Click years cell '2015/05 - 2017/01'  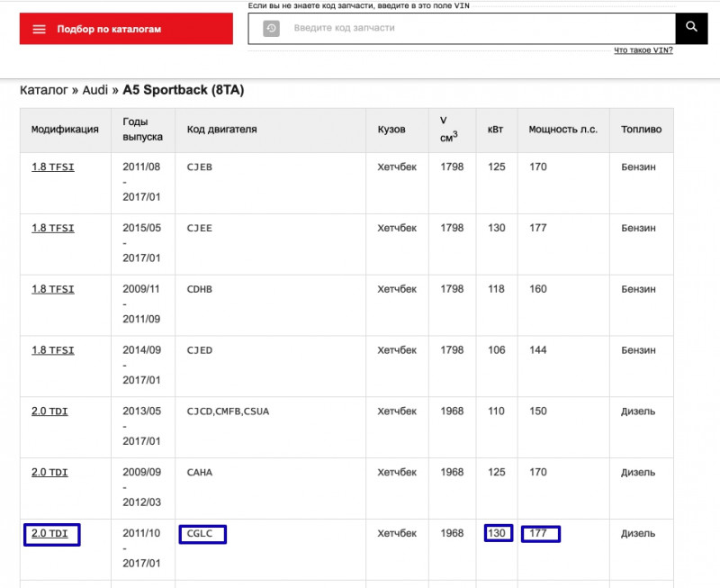pos(141,243)
